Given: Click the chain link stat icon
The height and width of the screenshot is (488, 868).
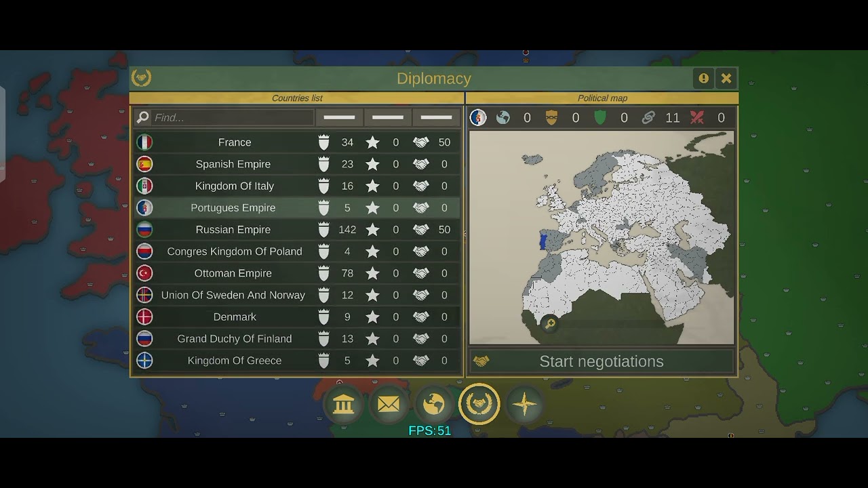Looking at the screenshot, I should tap(648, 118).
